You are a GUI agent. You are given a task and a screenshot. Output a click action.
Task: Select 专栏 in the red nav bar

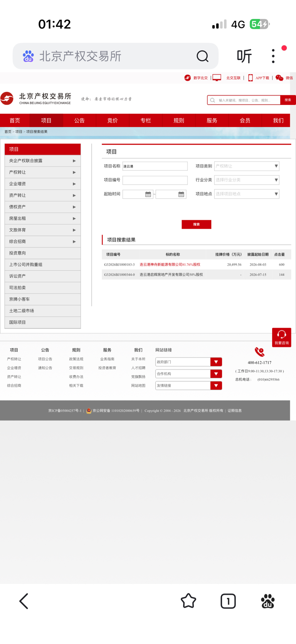pyautogui.click(x=146, y=121)
